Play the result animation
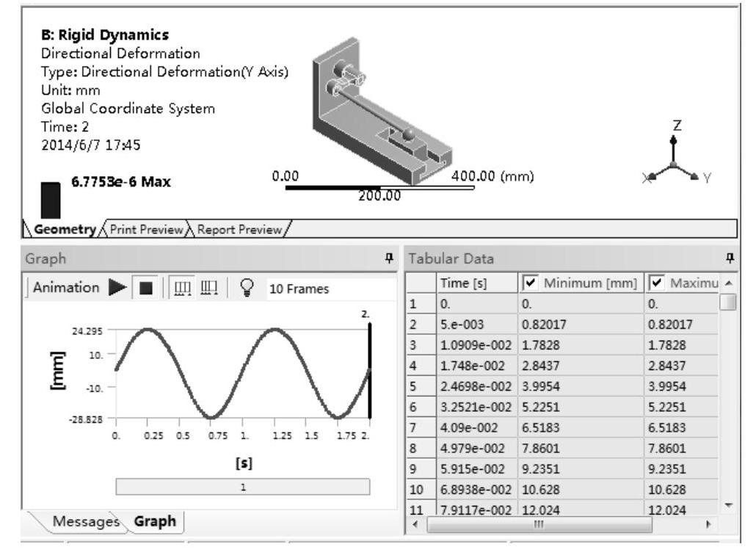 117,289
